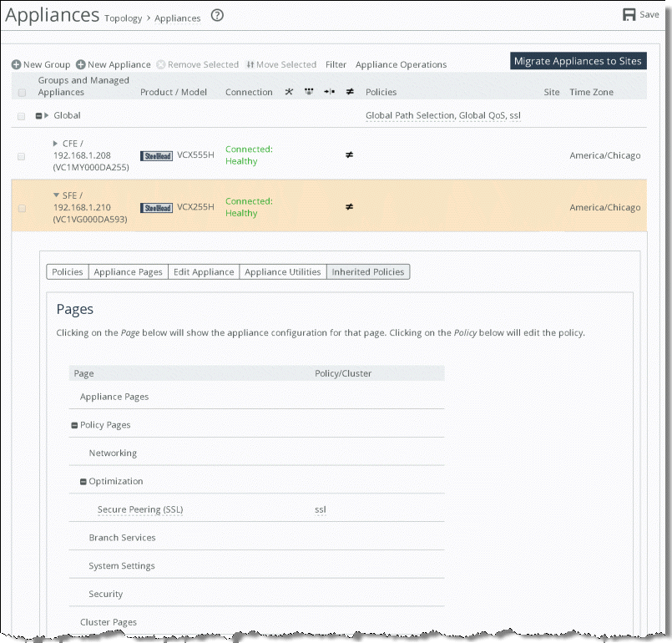Click not-equal status icon for CFE
The width and height of the screenshot is (672, 643).
click(349, 154)
